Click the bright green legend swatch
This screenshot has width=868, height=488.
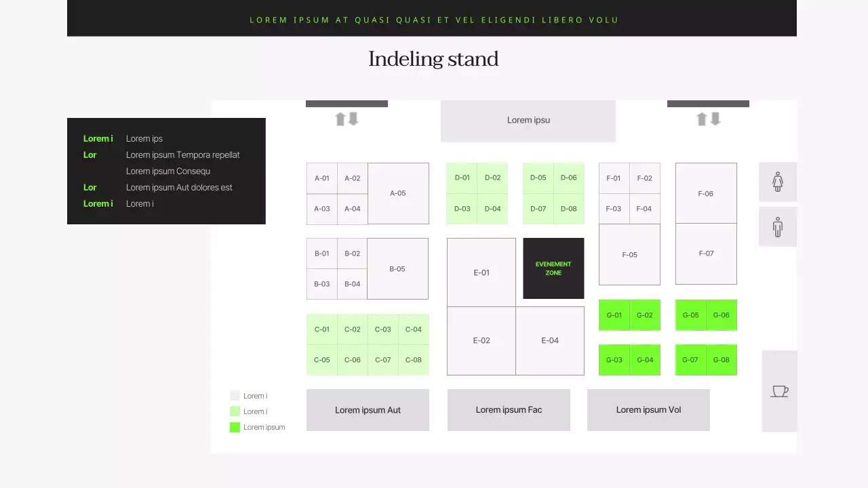point(235,427)
